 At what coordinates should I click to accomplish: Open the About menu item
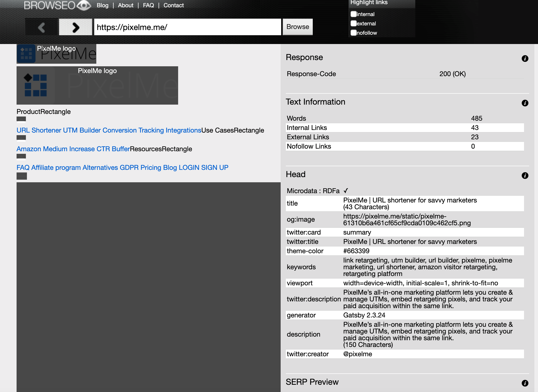click(126, 5)
